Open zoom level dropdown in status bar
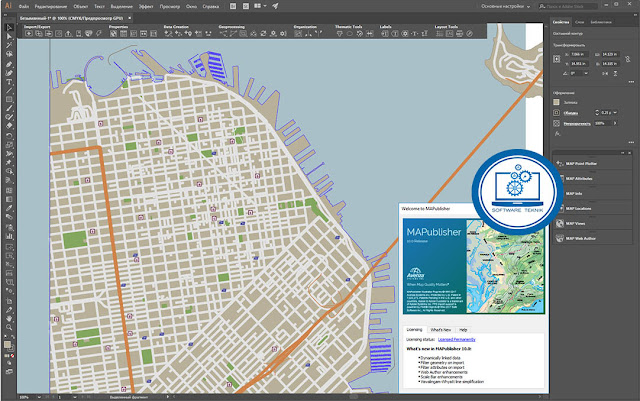 tap(39, 397)
